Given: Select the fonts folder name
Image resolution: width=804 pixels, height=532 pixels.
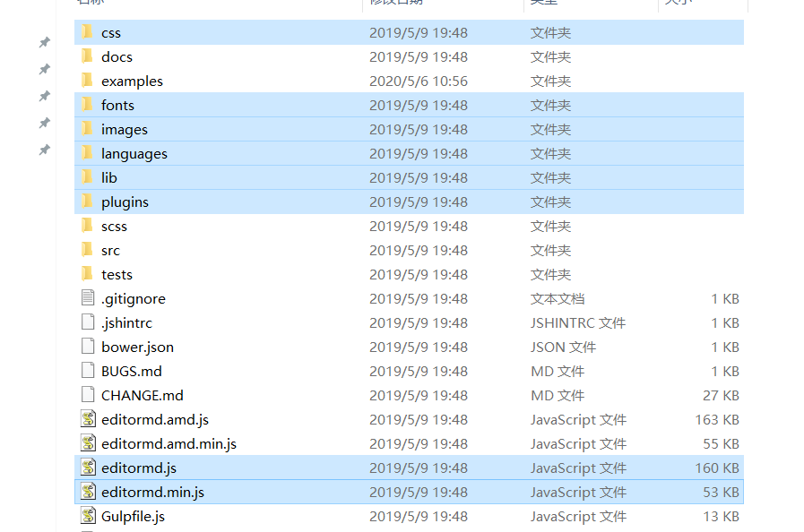Looking at the screenshot, I should point(118,105).
